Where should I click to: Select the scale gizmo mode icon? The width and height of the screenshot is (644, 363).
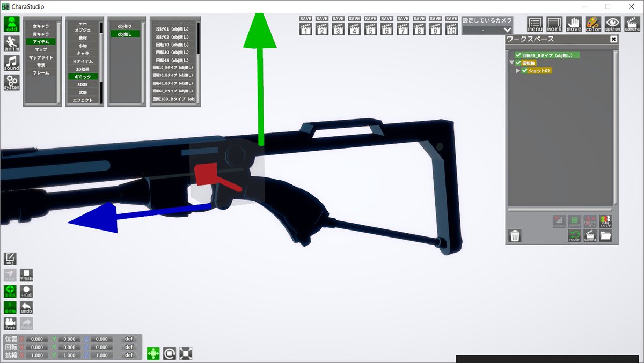coord(186,353)
